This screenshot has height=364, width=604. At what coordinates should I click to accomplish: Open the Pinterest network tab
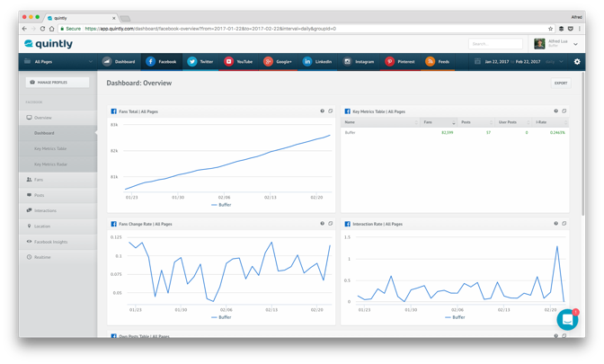click(400, 62)
